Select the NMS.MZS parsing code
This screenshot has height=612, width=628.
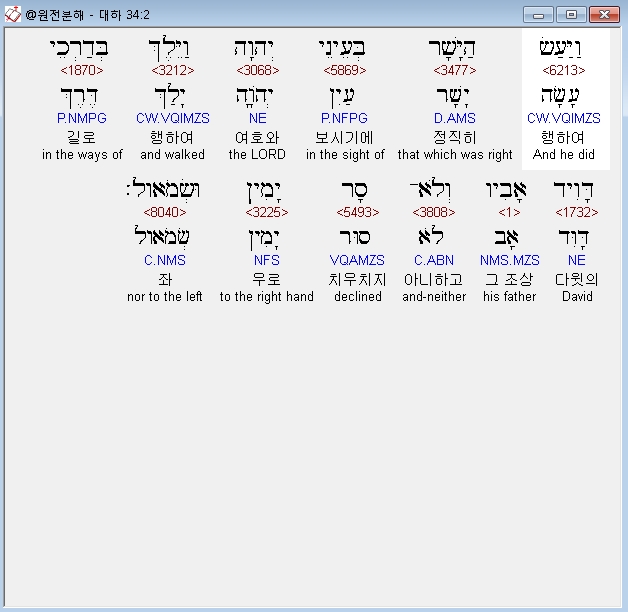509,260
